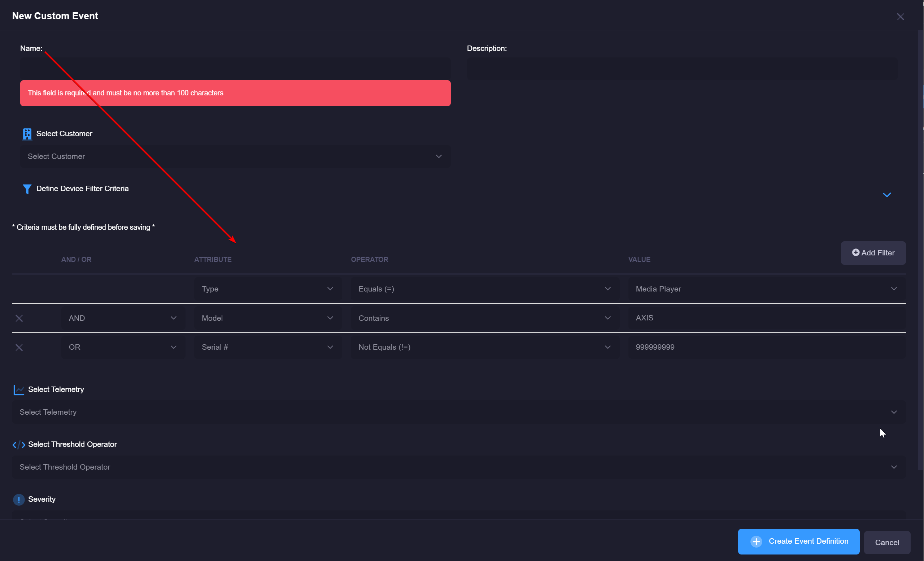924x561 pixels.
Task: Click the Severity exclamation icon
Action: click(19, 500)
